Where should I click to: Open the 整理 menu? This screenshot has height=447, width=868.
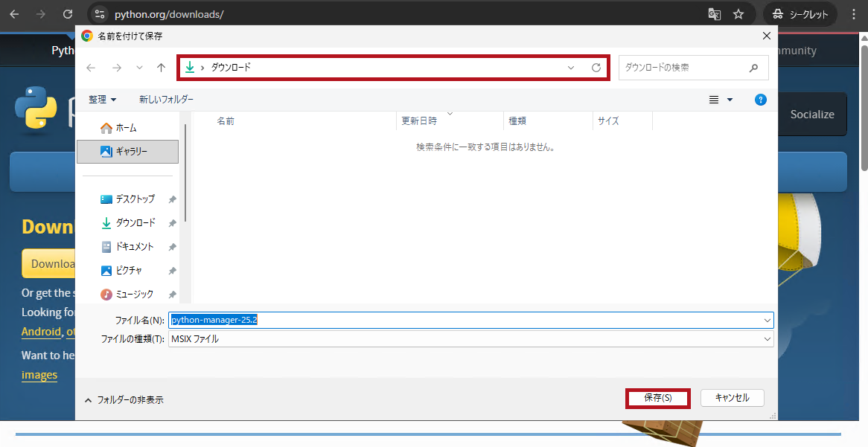[103, 100]
